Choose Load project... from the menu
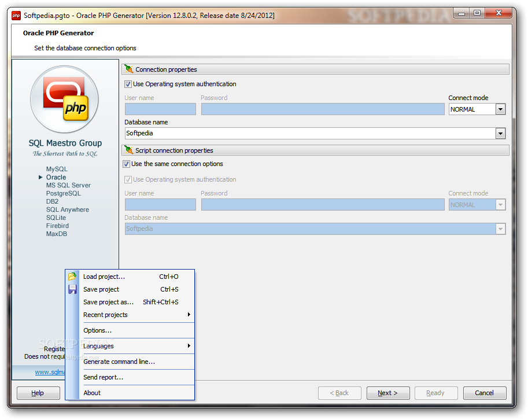Screen dimensions: 528x420 130,277
